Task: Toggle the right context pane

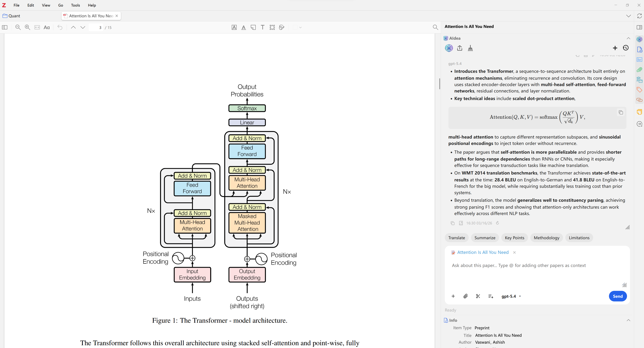Action: [639, 27]
